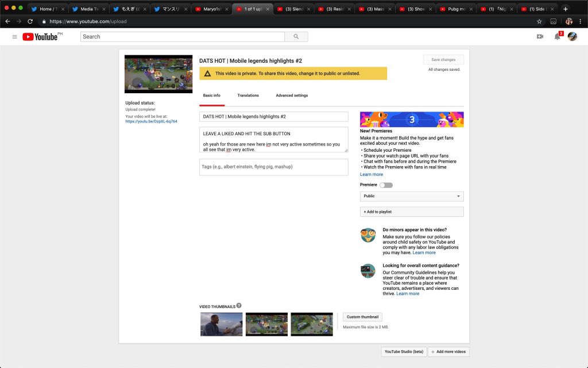Open the Public privacy dropdown
588x368 pixels.
pyautogui.click(x=412, y=196)
